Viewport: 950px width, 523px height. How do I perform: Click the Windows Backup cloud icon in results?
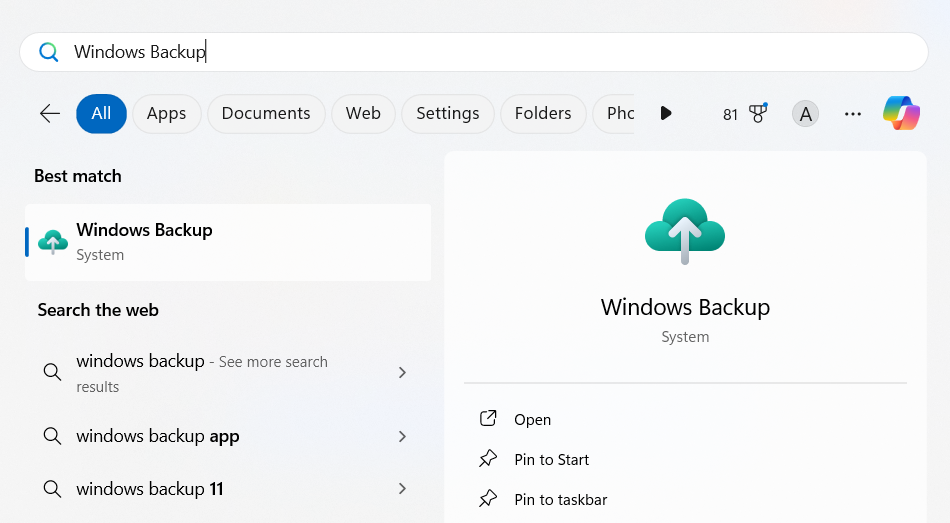click(53, 242)
